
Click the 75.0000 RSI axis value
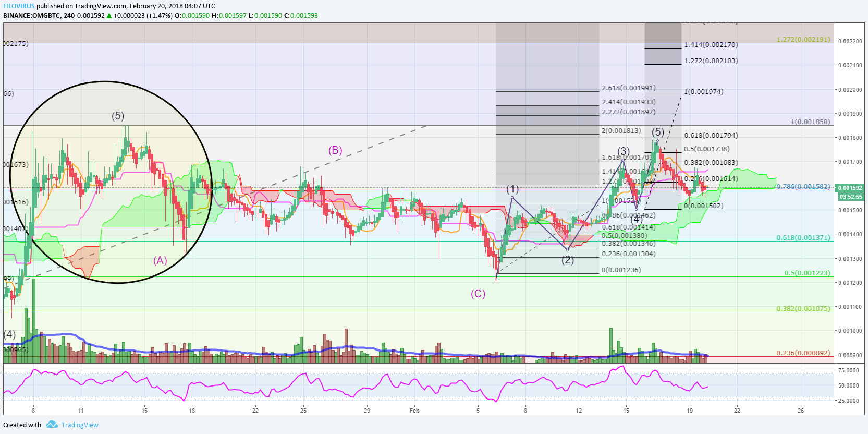coord(849,370)
